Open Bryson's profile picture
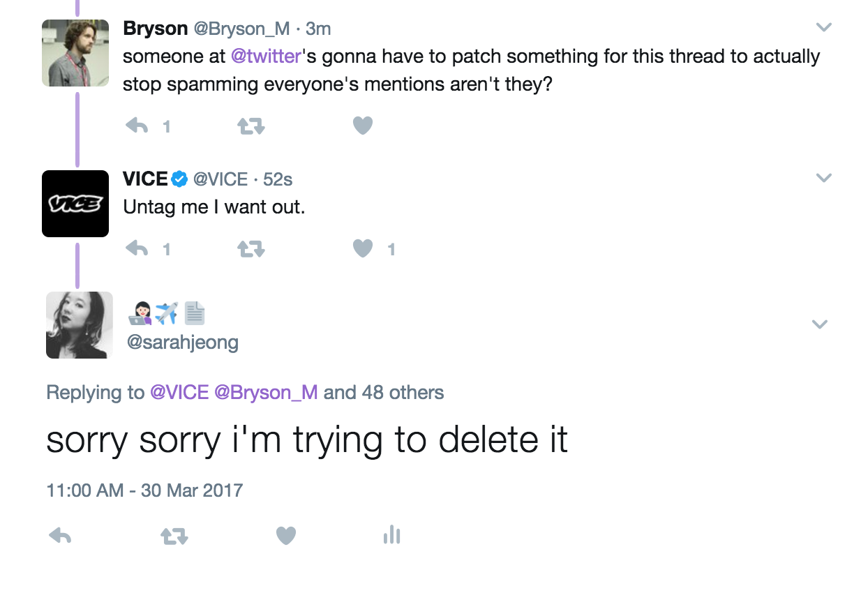 (75, 53)
